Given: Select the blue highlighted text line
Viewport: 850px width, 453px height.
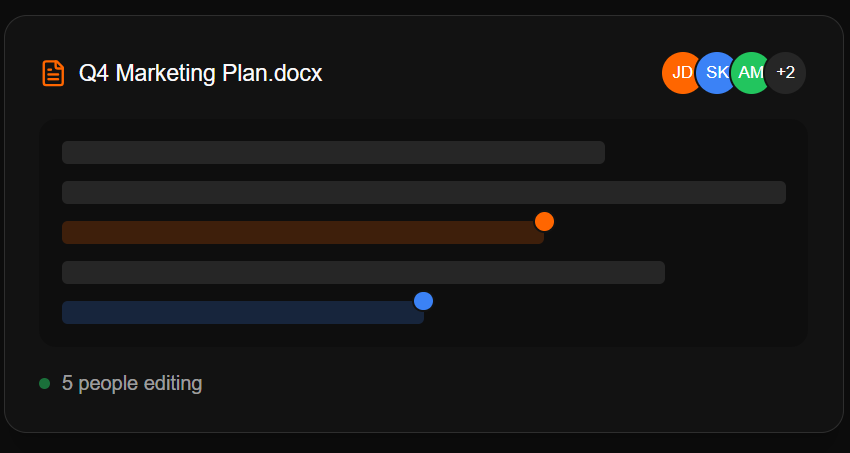Looking at the screenshot, I should 240,313.
